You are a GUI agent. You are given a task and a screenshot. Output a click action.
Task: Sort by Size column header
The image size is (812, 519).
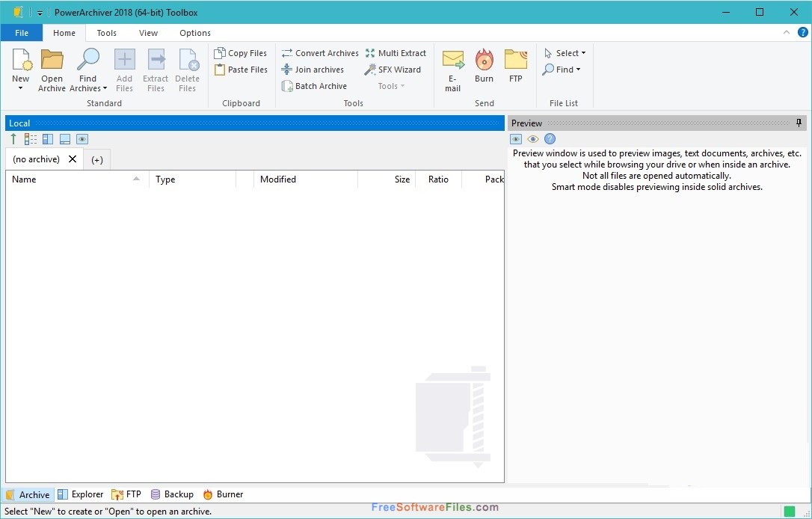coord(387,179)
